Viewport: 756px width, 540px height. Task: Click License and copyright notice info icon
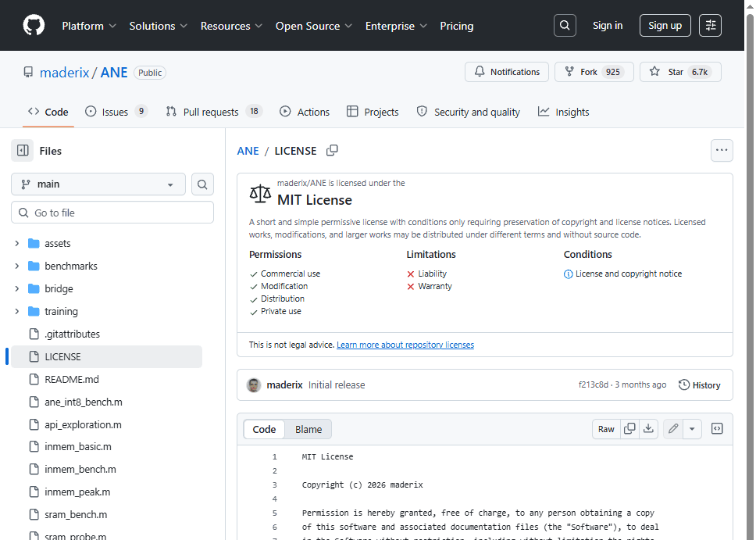pos(568,274)
